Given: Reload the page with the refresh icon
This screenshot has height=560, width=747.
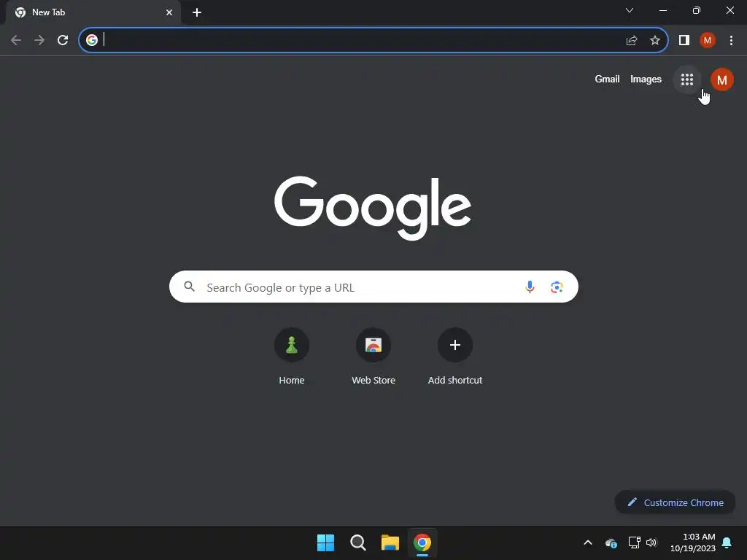Looking at the screenshot, I should tap(63, 41).
